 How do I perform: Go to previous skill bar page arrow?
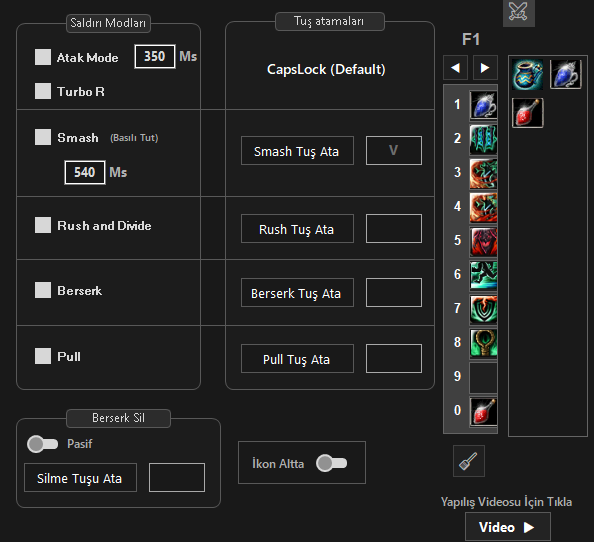(455, 68)
